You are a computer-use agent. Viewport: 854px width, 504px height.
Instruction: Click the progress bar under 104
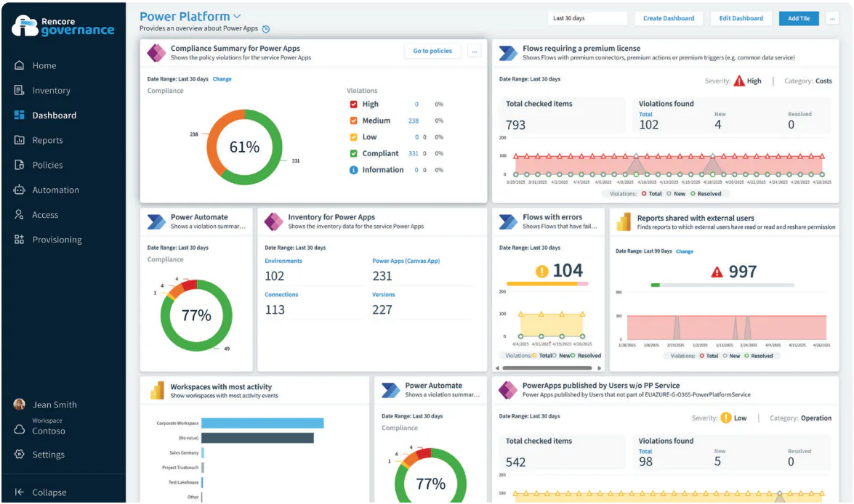547,283
